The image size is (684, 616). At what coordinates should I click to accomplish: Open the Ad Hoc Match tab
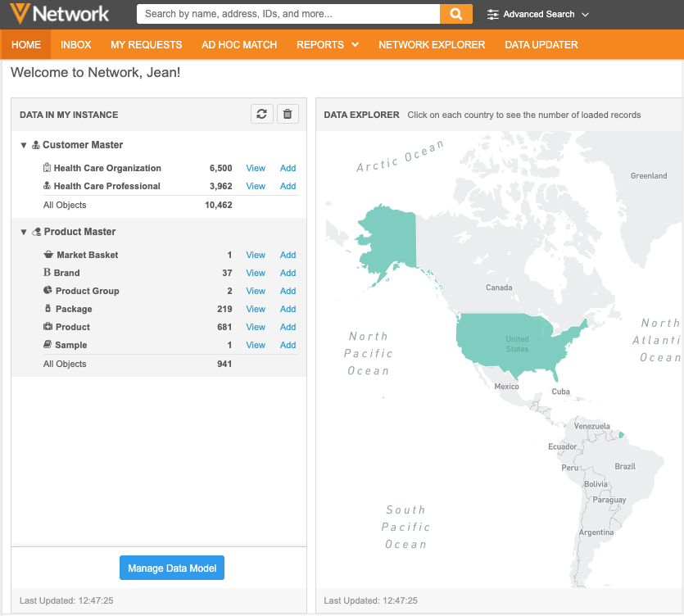point(239,44)
